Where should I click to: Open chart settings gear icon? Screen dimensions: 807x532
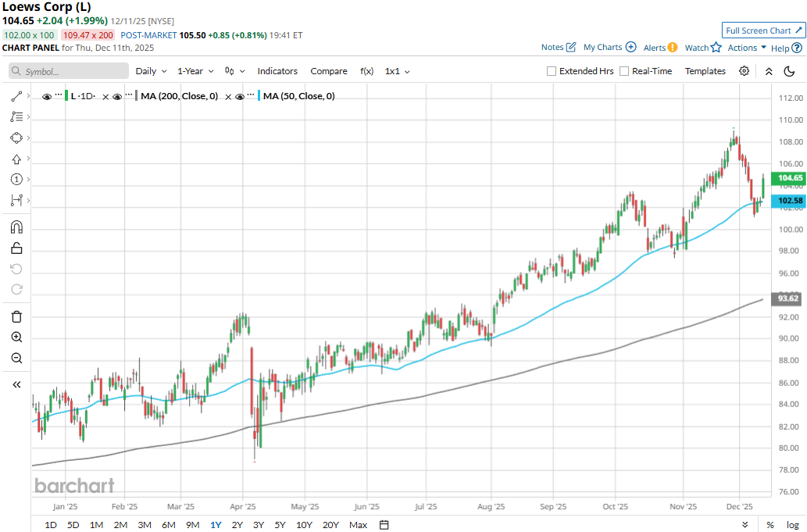pos(744,71)
